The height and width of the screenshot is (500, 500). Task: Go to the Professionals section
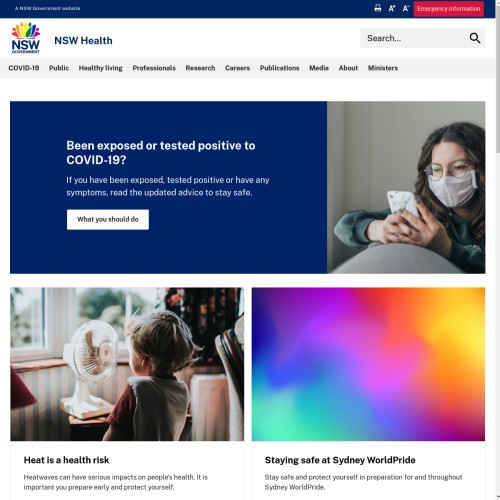click(154, 68)
